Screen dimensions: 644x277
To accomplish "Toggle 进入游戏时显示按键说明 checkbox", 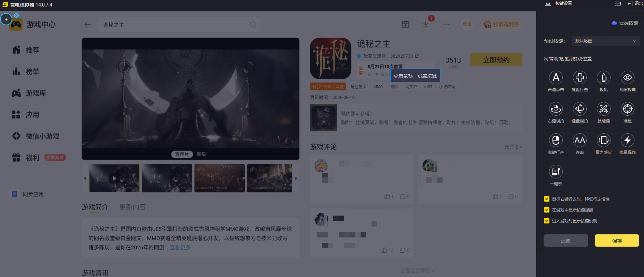I will 547,221.
